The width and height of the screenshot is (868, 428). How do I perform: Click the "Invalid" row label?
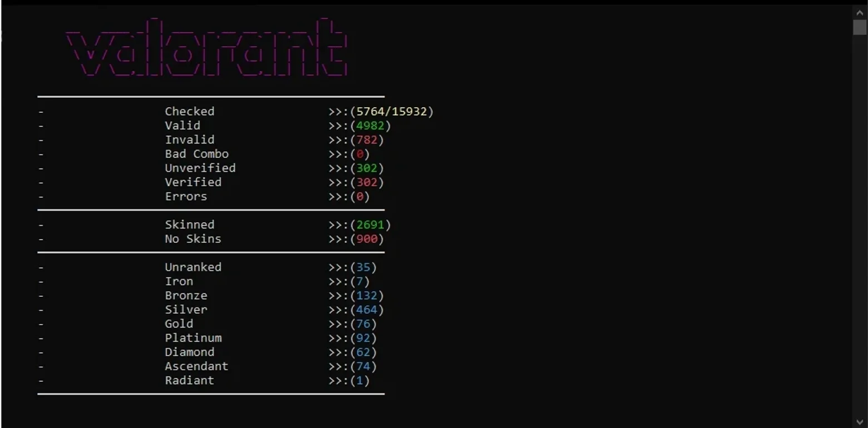pyautogui.click(x=190, y=140)
